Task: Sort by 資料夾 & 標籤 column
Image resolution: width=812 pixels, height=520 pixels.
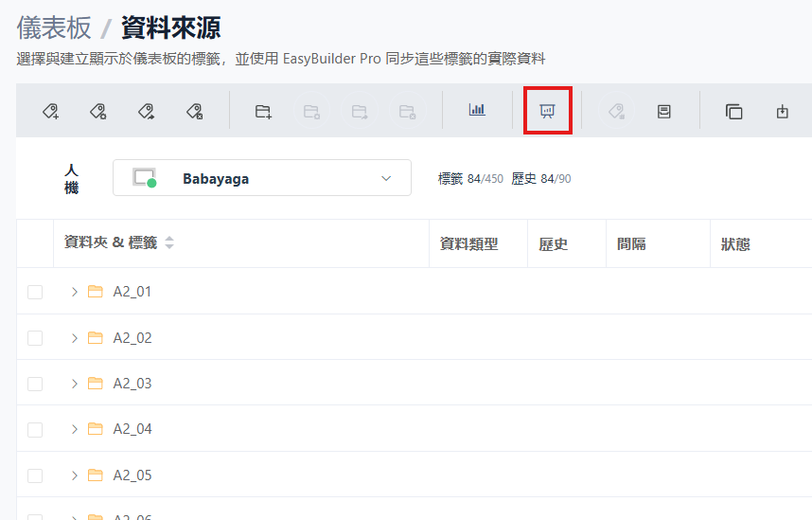Action: click(169, 243)
